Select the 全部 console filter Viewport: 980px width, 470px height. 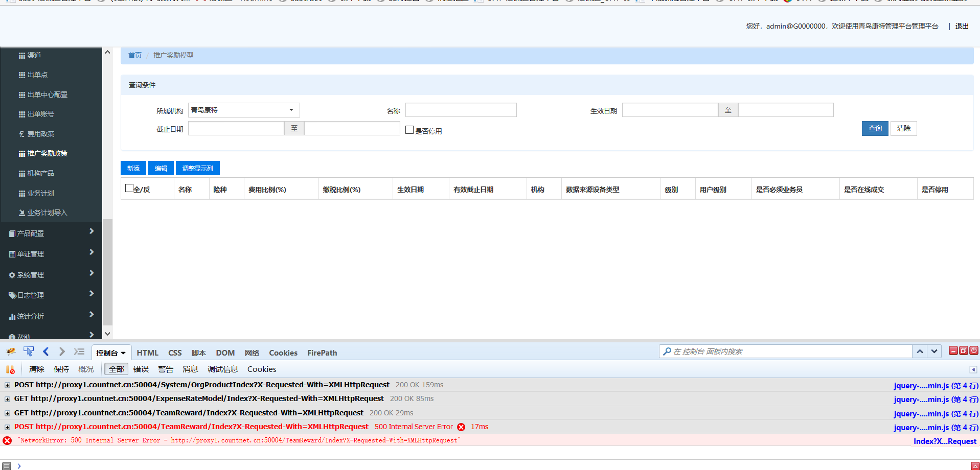tap(117, 369)
